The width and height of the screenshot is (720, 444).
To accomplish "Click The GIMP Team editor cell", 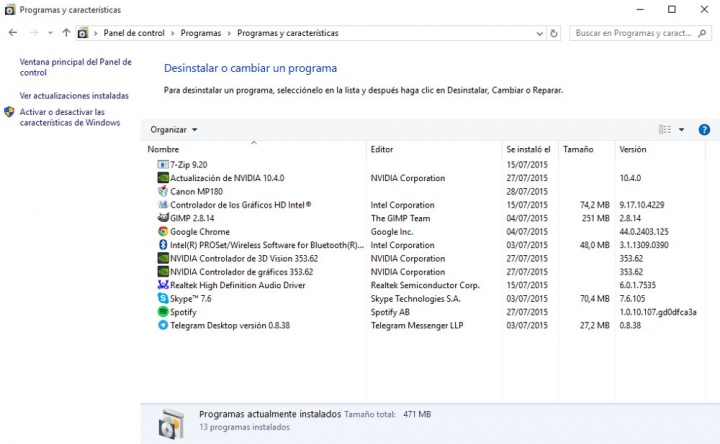I will pos(400,218).
